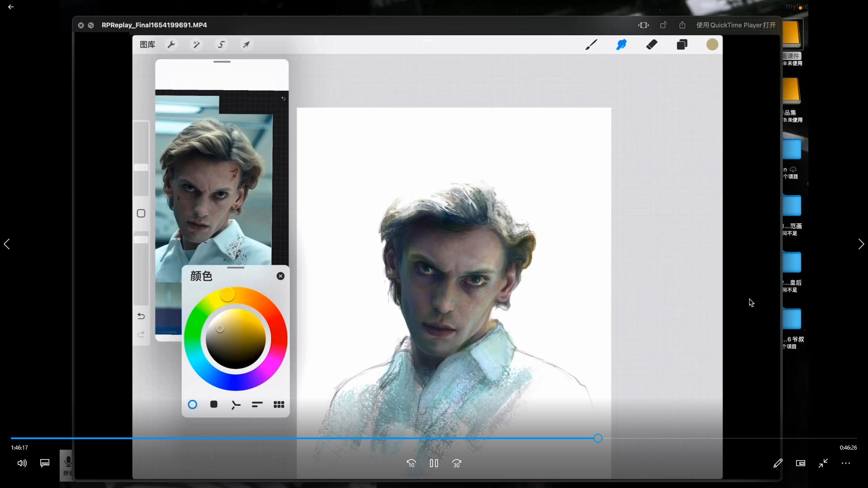Screen dimensions: 868x488
Task: Select the Procreate brush tool
Action: point(591,44)
